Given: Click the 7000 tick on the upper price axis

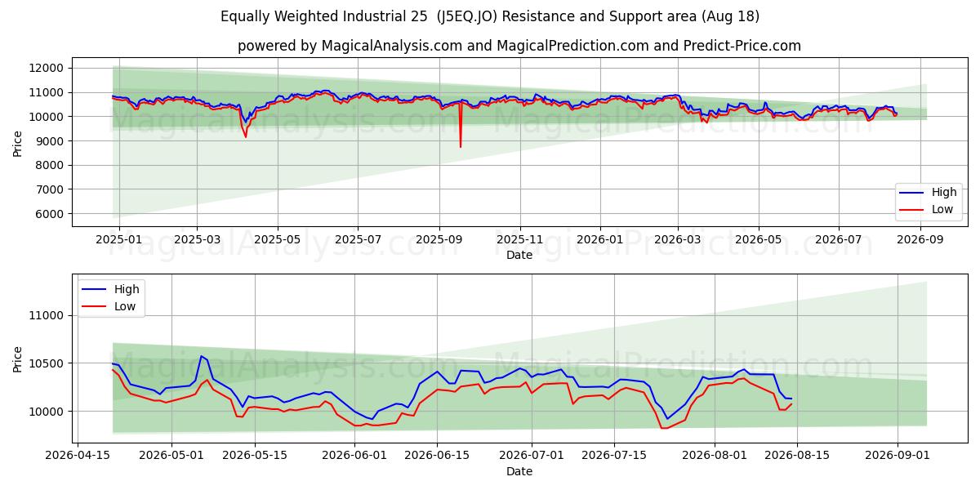Looking at the screenshot, I should point(51,189).
